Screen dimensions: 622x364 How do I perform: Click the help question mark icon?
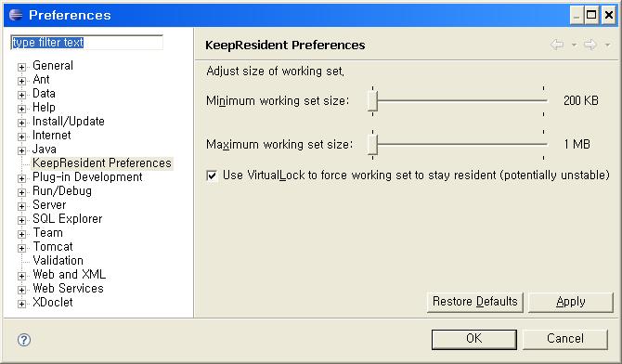(x=24, y=339)
